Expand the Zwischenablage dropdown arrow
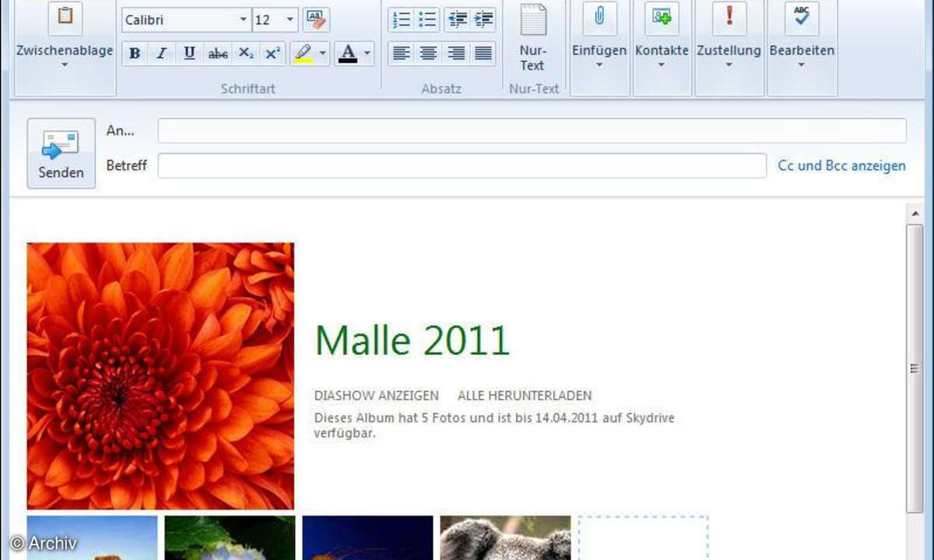 coord(65,65)
